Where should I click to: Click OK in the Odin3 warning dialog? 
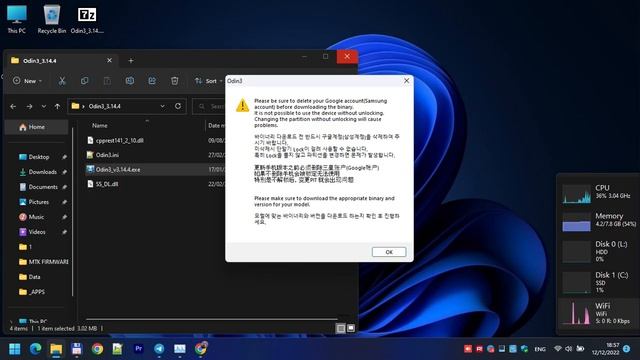pos(389,252)
